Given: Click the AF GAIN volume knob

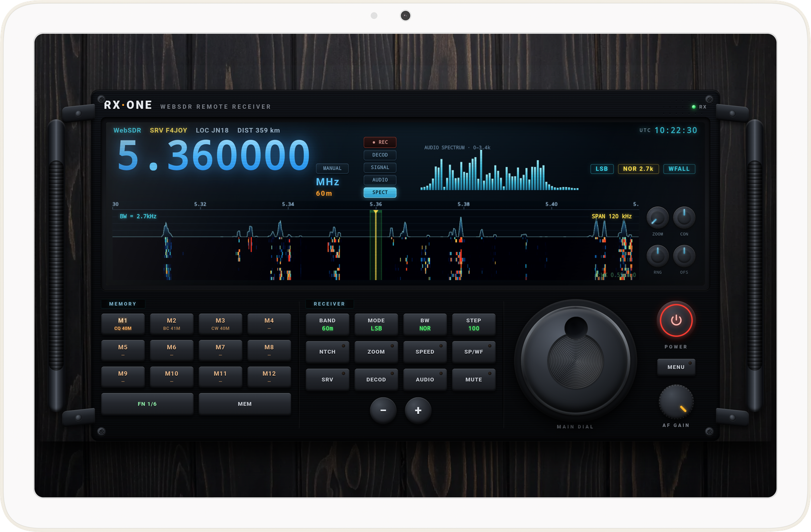Looking at the screenshot, I should [x=676, y=402].
